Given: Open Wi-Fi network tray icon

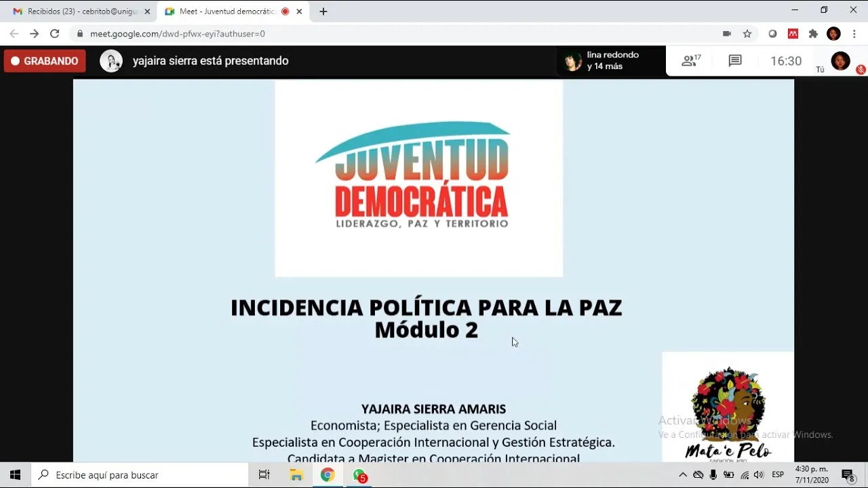Looking at the screenshot, I should click(745, 475).
